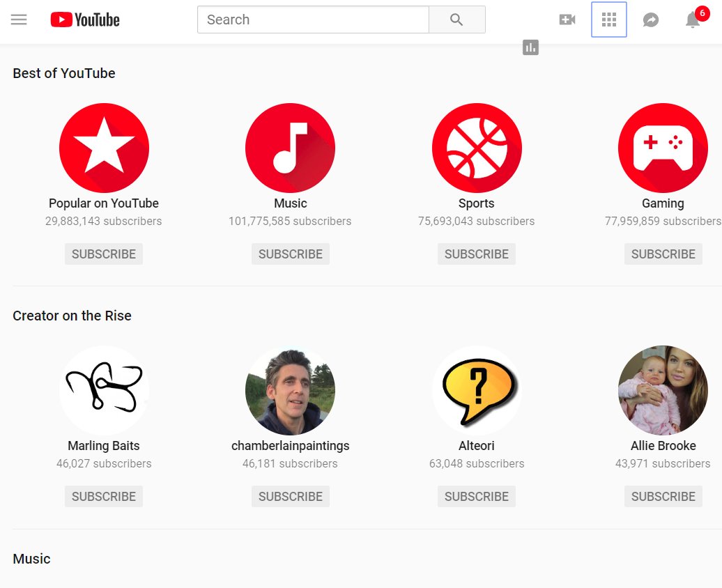Click the 29,883,143 subscribers text

click(104, 221)
